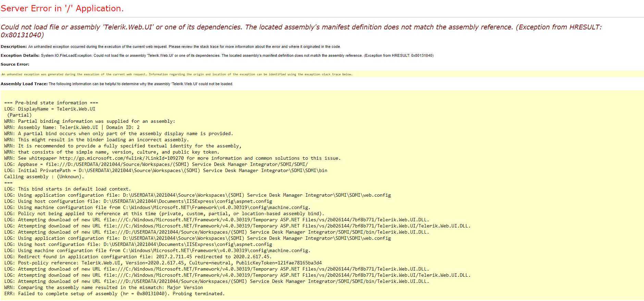Click the "(Partial)" line in the trace
Image resolution: width=644 pixels, height=301 pixels.
tap(20, 115)
